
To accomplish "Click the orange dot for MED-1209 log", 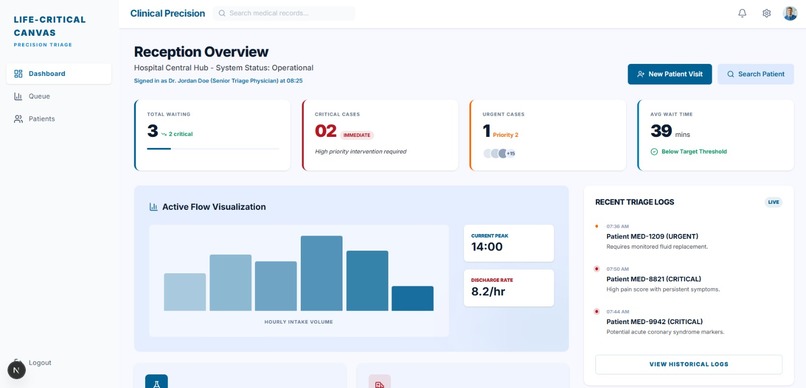I will click(x=596, y=226).
